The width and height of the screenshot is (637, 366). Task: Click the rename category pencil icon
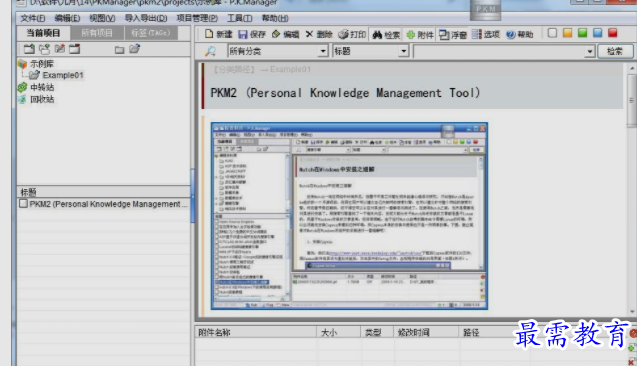pyautogui.click(x=60, y=49)
